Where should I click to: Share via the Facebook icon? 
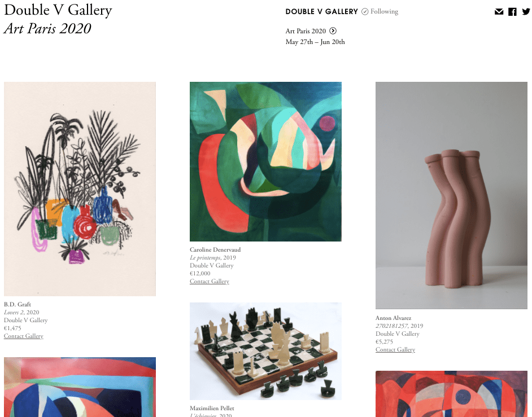[512, 12]
